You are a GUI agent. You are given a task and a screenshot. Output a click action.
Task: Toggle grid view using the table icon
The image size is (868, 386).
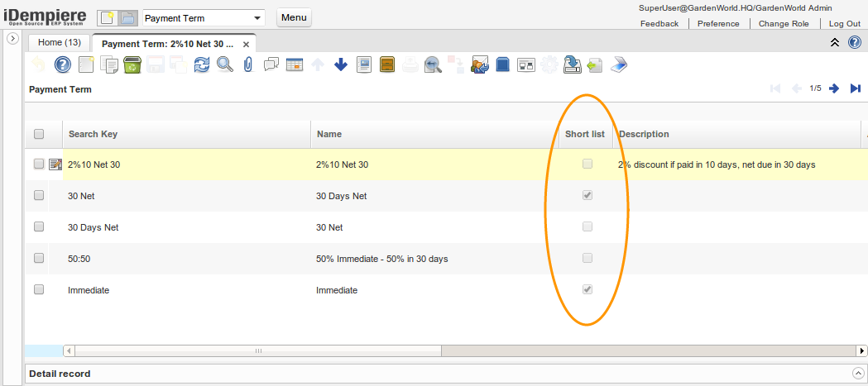point(294,64)
